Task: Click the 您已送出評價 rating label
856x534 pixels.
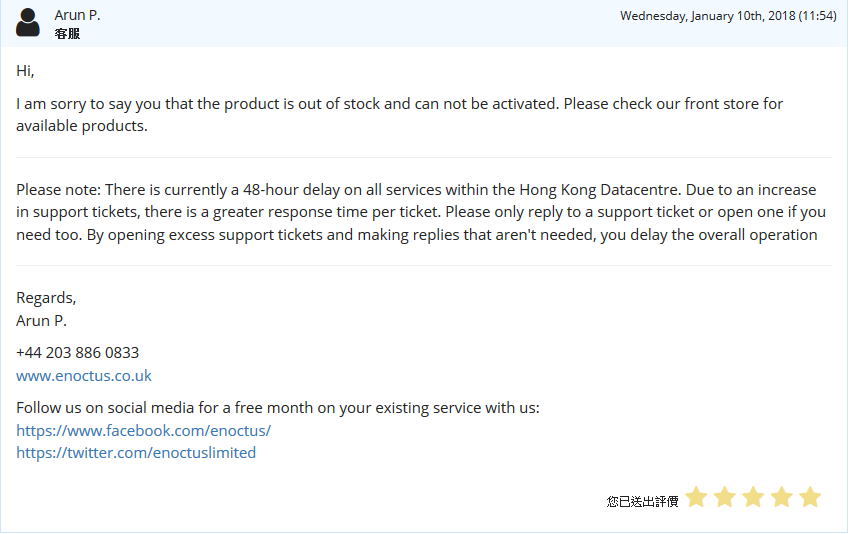Action: coord(642,501)
